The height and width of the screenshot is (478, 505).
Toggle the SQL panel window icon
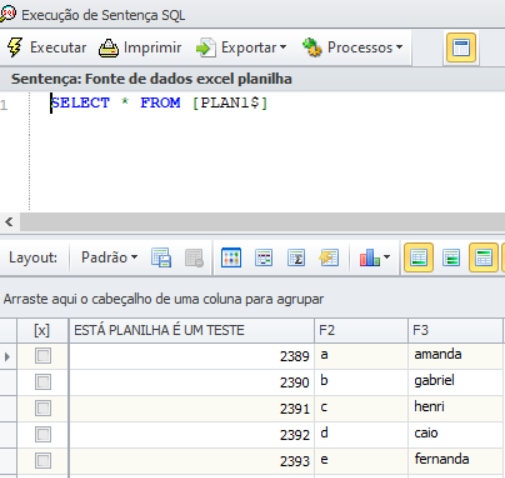pos(461,47)
